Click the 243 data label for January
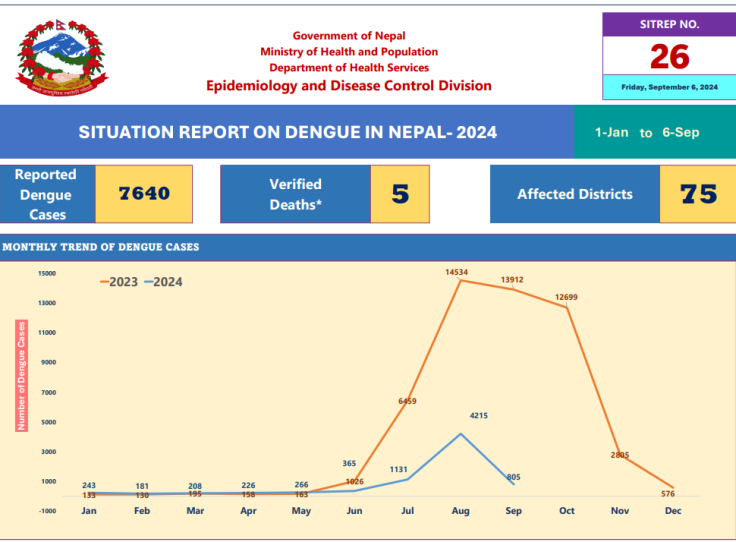The width and height of the screenshot is (736, 542). (89, 486)
